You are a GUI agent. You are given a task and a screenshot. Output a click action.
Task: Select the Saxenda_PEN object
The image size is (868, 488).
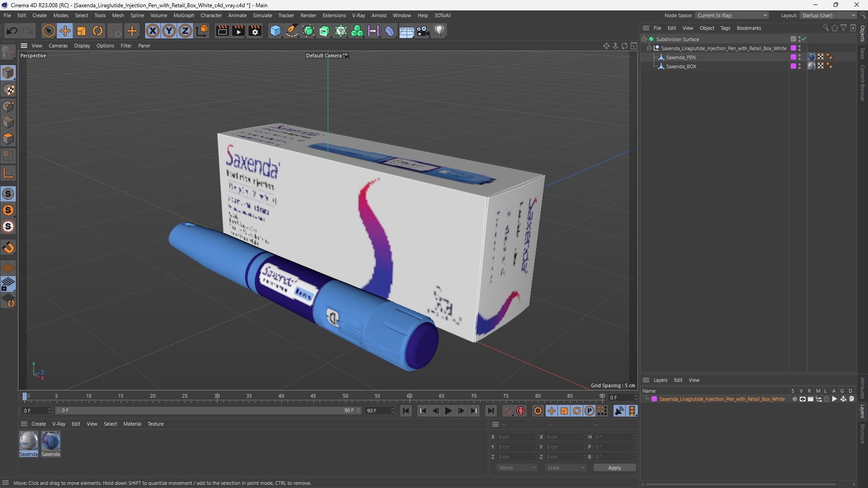[681, 57]
